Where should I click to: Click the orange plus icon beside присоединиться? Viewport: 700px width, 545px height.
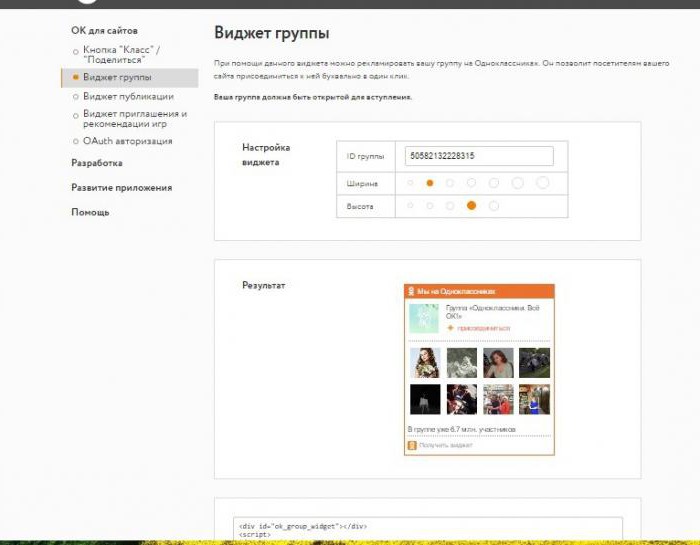(450, 328)
